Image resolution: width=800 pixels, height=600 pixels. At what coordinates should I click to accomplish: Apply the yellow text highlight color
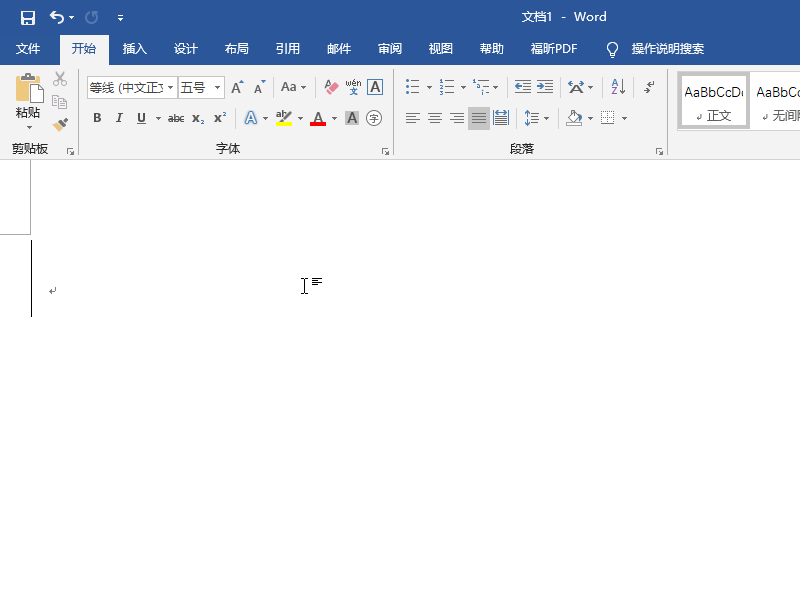pyautogui.click(x=284, y=118)
